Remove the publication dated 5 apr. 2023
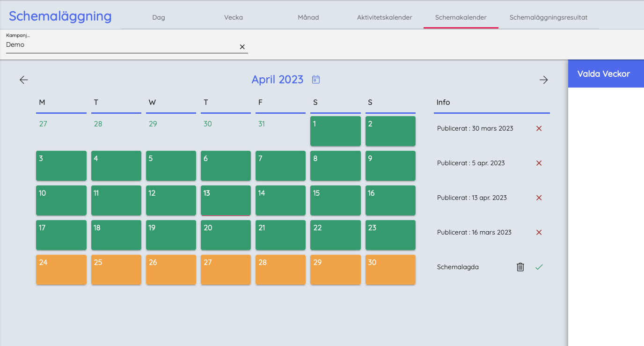Viewport: 644px width, 346px height. [x=539, y=163]
